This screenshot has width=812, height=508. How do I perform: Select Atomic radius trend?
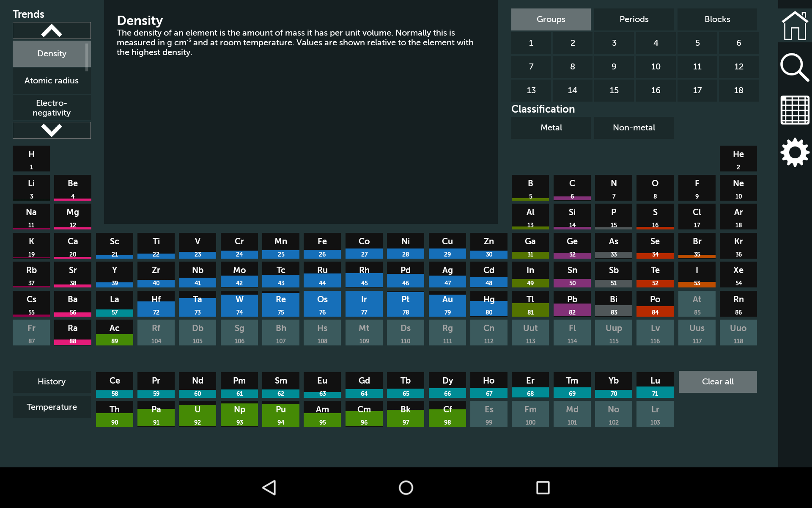click(52, 80)
